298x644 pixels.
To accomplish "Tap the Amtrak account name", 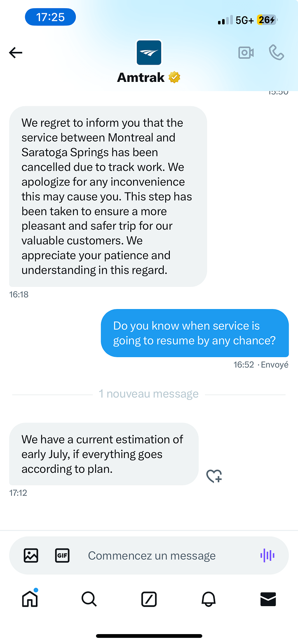I will pos(141,77).
